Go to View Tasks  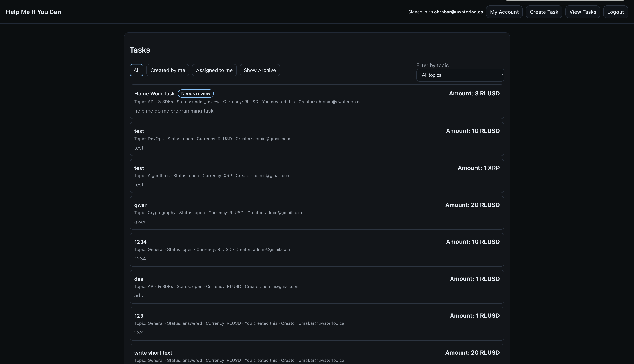pos(582,12)
